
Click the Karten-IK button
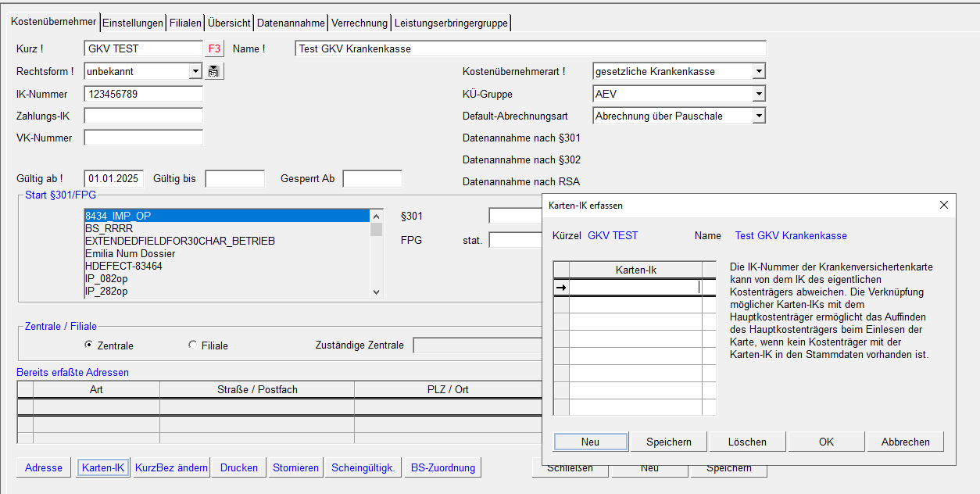tap(103, 467)
